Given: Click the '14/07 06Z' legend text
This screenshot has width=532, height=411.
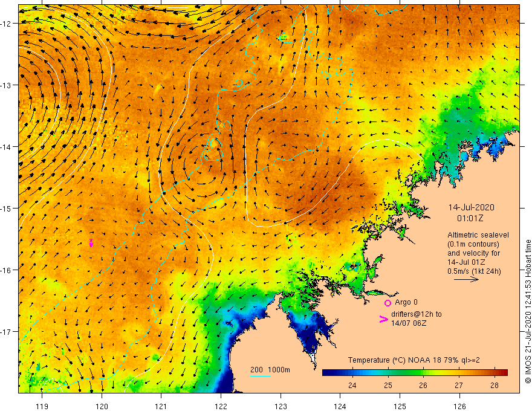Looking at the screenshot, I should pyautogui.click(x=409, y=323).
